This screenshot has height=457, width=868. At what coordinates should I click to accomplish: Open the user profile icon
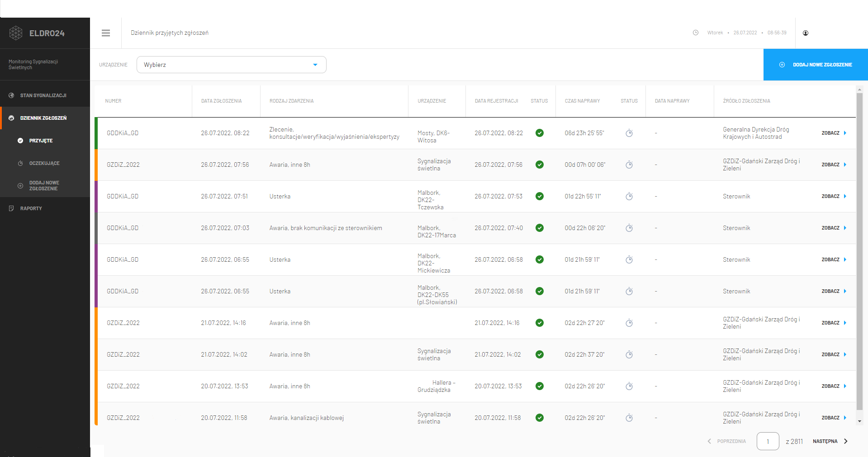pos(806,33)
